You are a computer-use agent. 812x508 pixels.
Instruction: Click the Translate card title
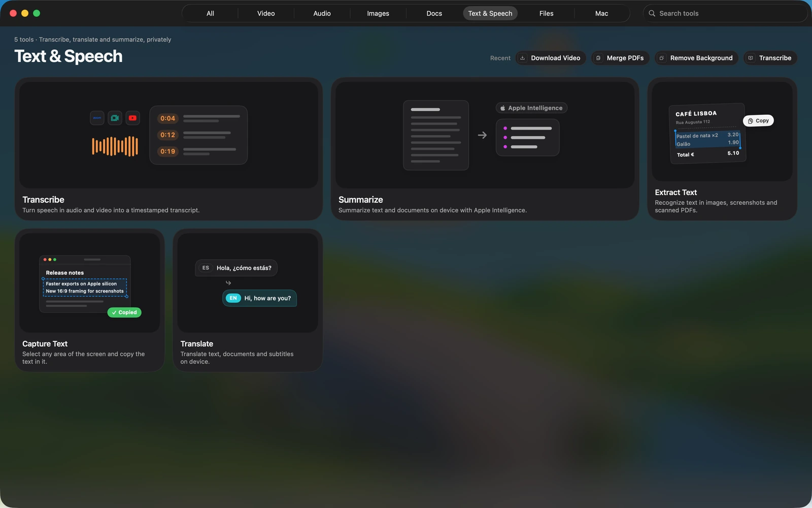click(x=196, y=344)
